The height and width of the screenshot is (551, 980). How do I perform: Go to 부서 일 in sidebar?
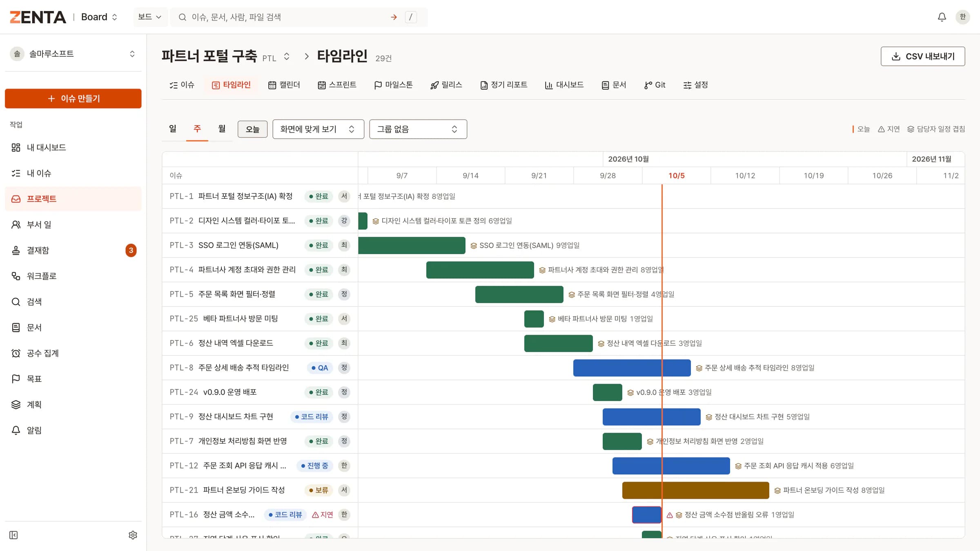73,224
